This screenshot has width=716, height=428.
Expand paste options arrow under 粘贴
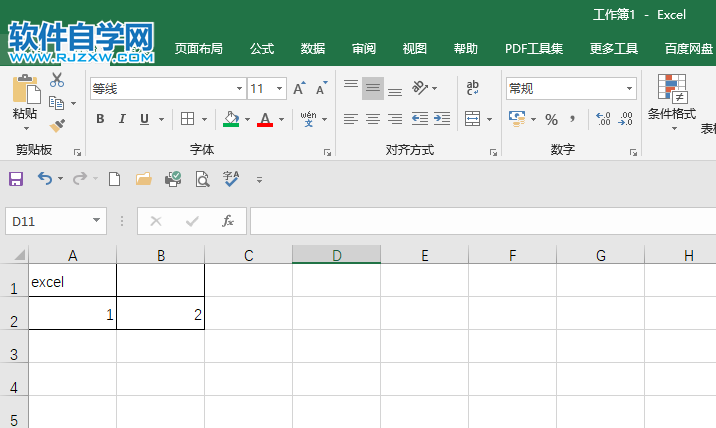[26, 128]
